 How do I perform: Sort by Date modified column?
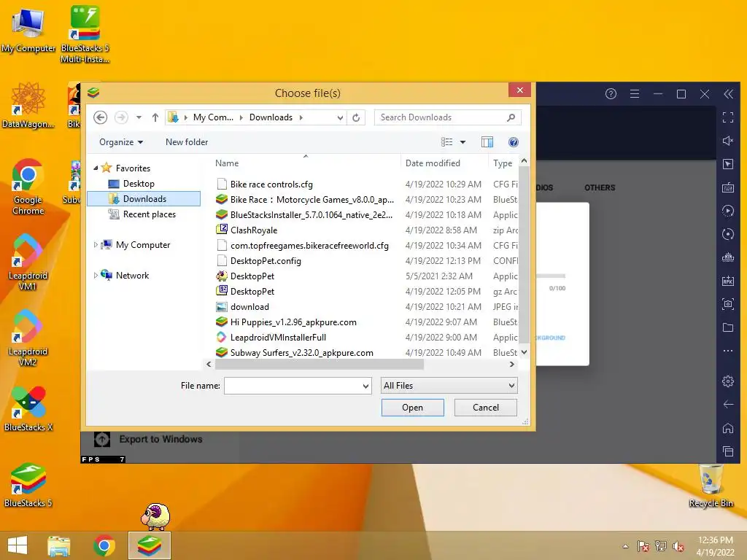(x=433, y=163)
